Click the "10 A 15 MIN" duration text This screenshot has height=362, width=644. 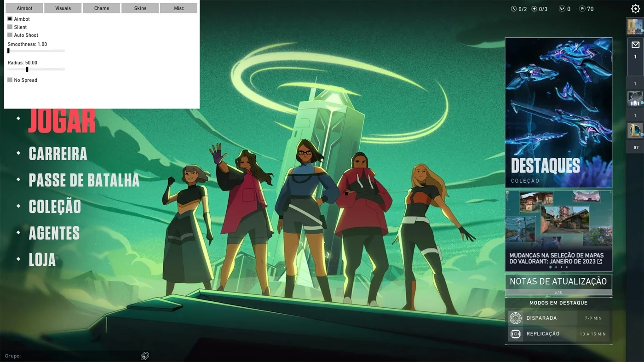592,334
